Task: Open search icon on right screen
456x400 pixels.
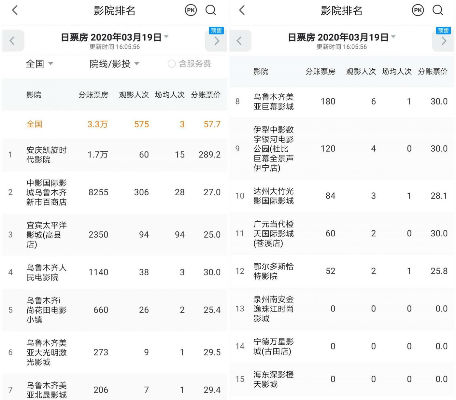Action: [438, 10]
